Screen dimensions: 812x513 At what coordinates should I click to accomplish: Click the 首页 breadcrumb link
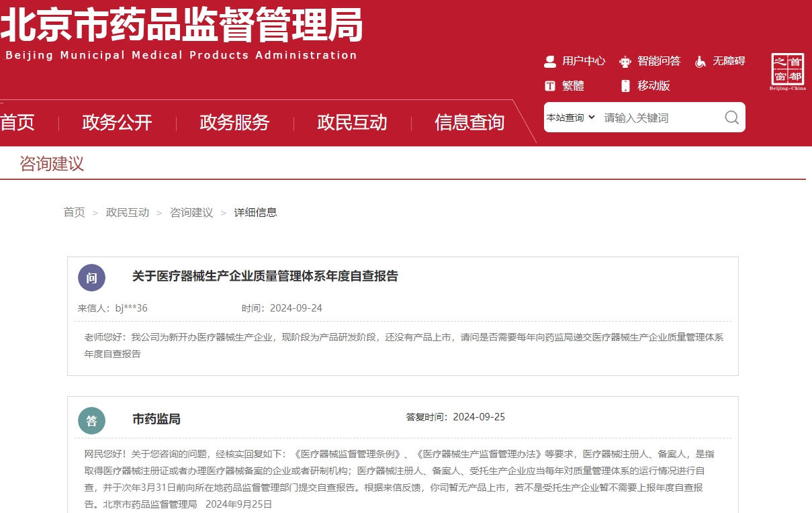74,212
